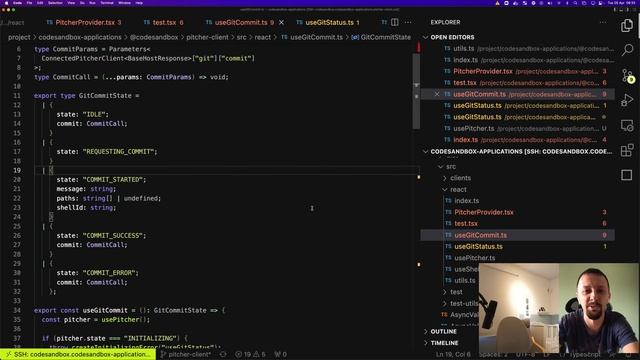Viewport: 640px width, 360px height.
Task: Open the Search view in the activity bar
Action: coord(627,50)
